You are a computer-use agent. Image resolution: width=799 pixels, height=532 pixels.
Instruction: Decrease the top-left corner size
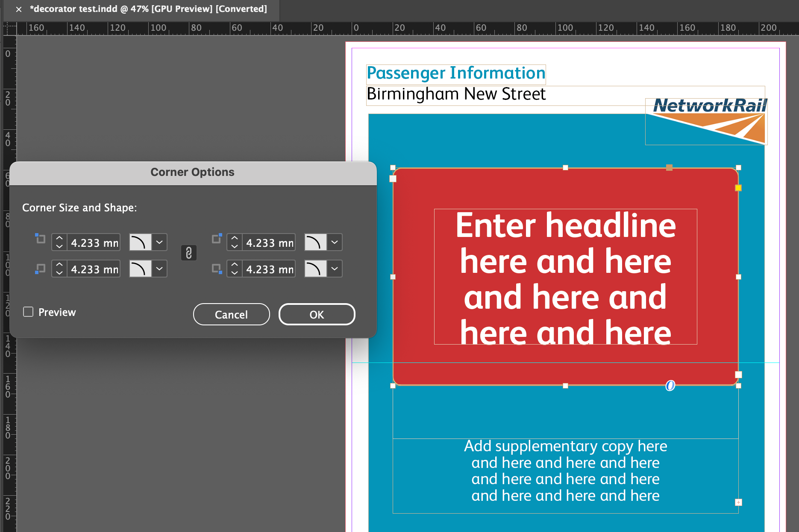coord(59,246)
